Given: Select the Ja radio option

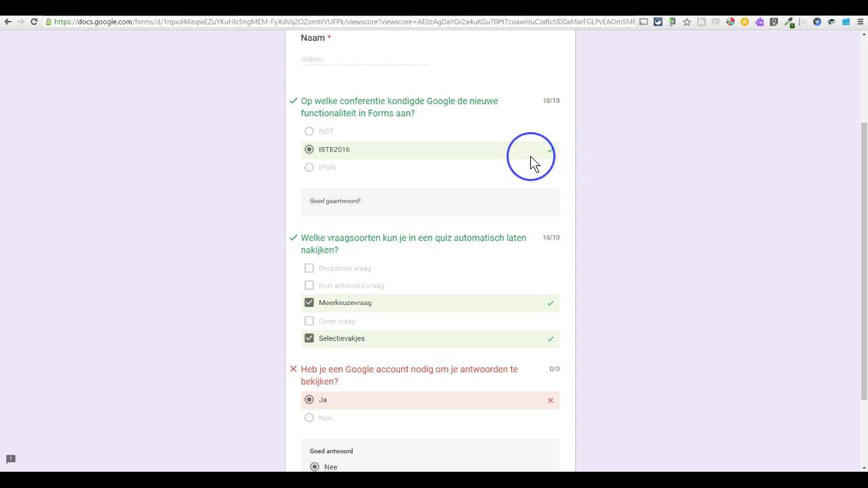Looking at the screenshot, I should [309, 400].
